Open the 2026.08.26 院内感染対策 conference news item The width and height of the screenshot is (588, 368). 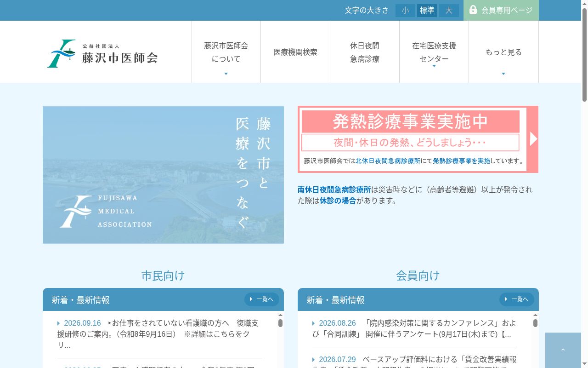click(x=413, y=328)
